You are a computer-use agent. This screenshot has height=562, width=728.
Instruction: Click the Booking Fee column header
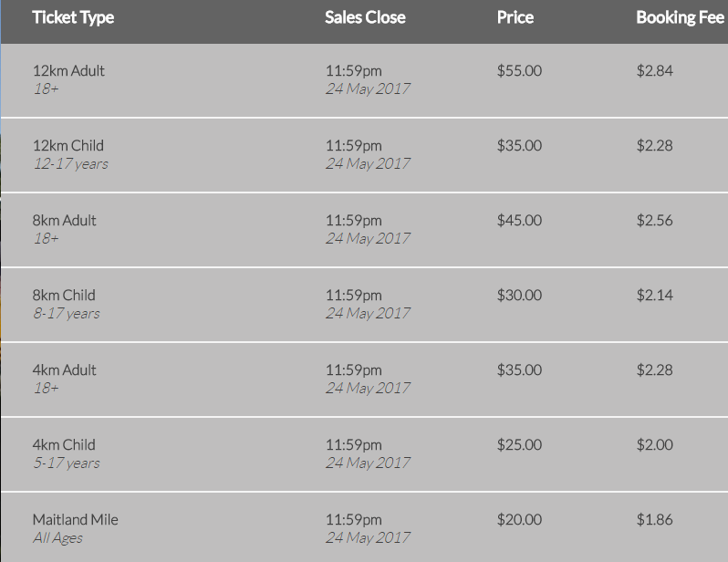click(680, 17)
